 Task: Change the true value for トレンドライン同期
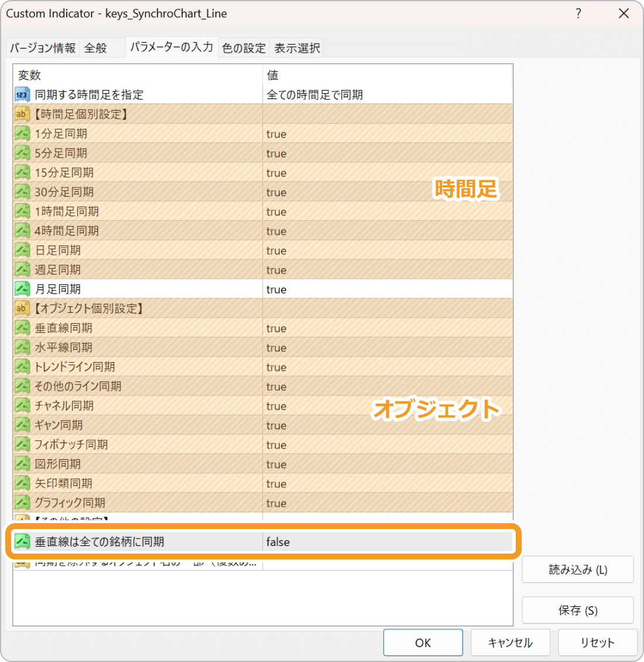point(388,367)
